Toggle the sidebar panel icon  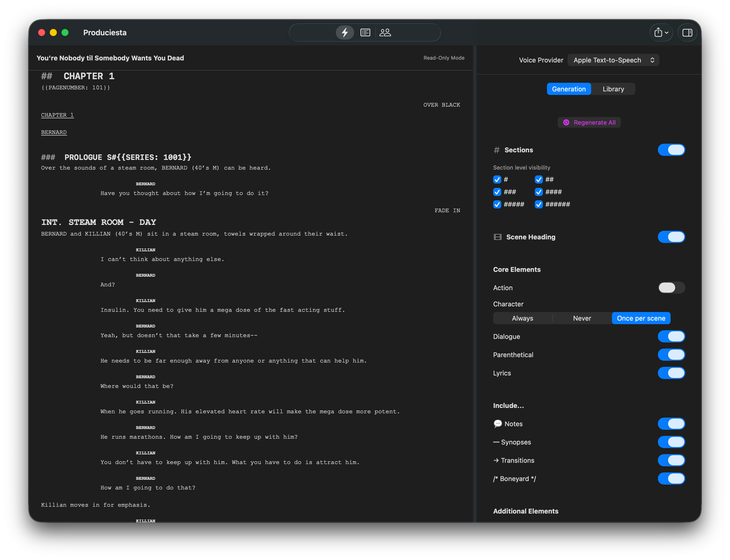click(687, 32)
